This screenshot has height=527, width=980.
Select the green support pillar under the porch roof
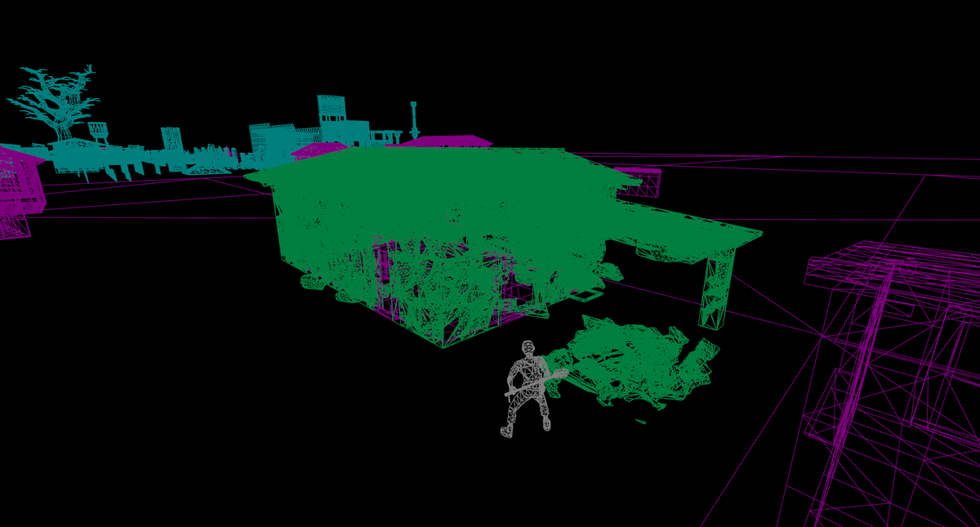[x=716, y=288]
